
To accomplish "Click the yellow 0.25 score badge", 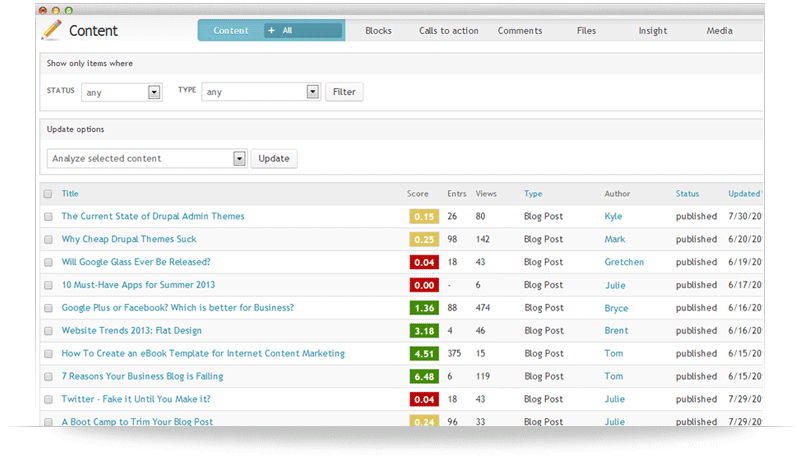I will (x=424, y=240).
